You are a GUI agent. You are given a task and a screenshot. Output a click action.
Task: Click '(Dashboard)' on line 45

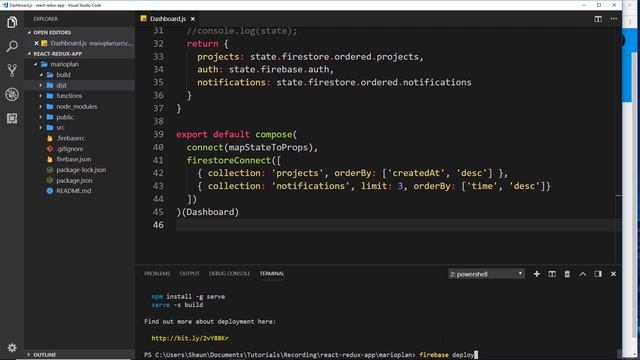[x=210, y=212]
